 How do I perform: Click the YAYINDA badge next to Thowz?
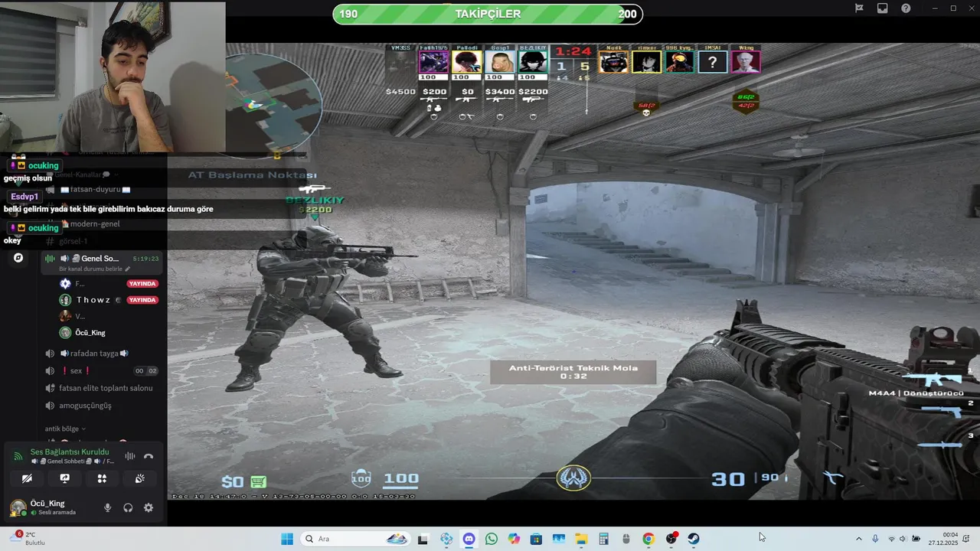(x=142, y=300)
